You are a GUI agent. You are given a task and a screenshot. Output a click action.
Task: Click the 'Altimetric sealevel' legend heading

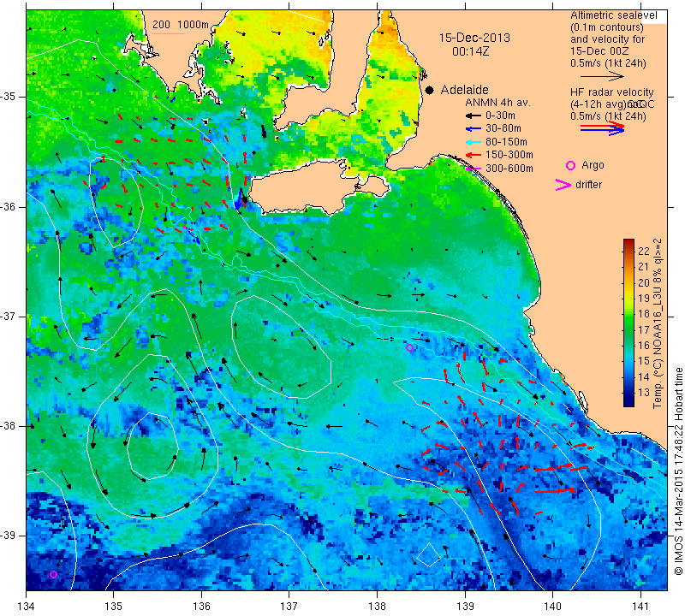pyautogui.click(x=614, y=15)
